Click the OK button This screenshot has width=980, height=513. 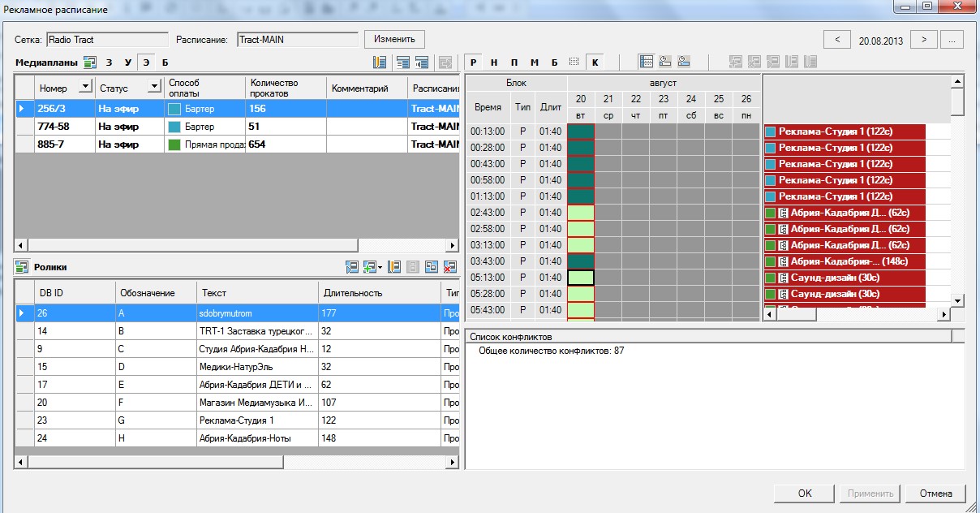pyautogui.click(x=805, y=494)
